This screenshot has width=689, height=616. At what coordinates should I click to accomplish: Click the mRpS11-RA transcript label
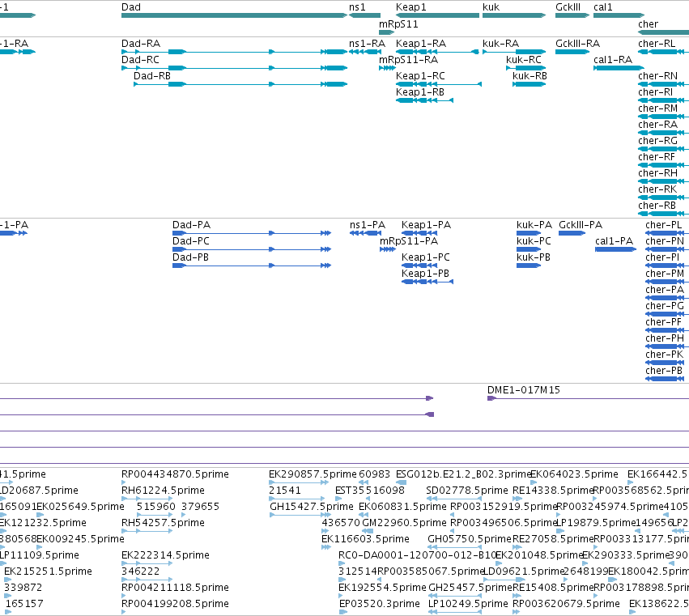click(409, 60)
